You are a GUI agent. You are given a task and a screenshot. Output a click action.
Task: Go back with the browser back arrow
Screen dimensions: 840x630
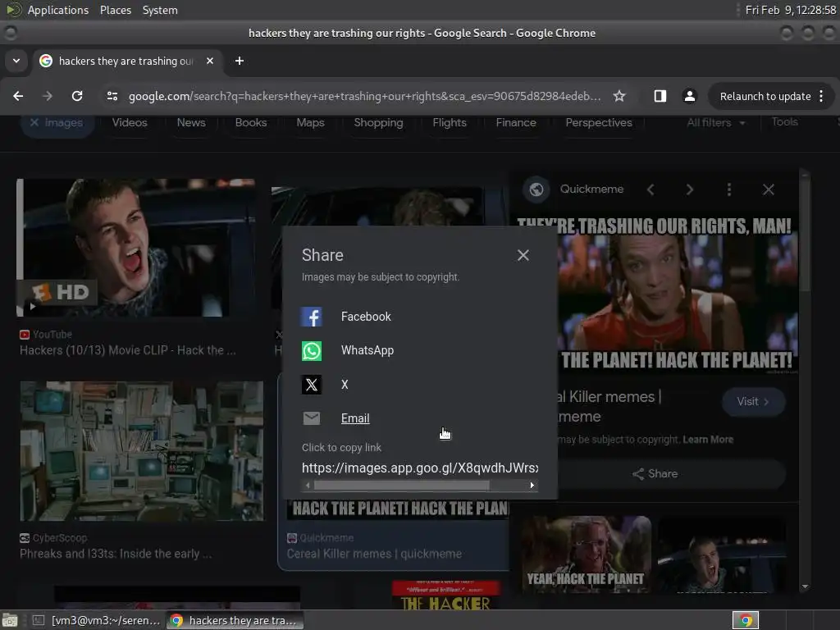pos(18,96)
